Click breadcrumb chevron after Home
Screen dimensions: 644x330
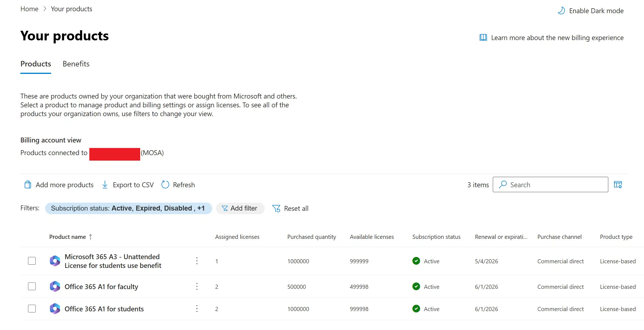pyautogui.click(x=45, y=9)
